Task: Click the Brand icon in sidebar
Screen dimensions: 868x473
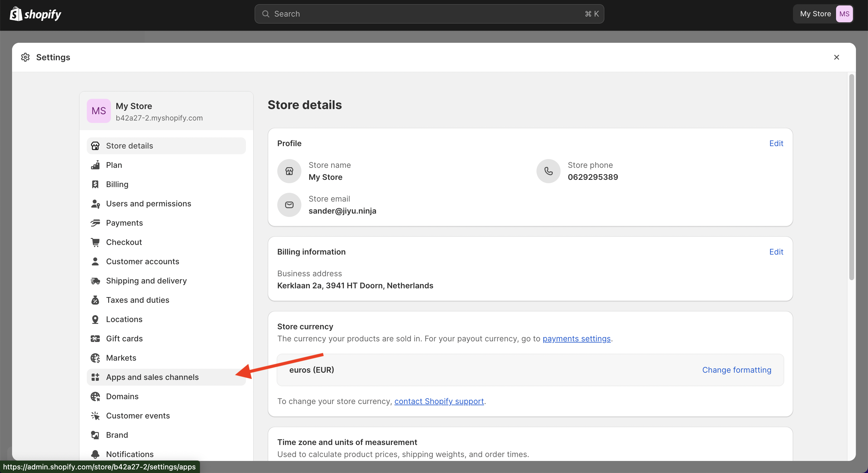Action: point(95,435)
